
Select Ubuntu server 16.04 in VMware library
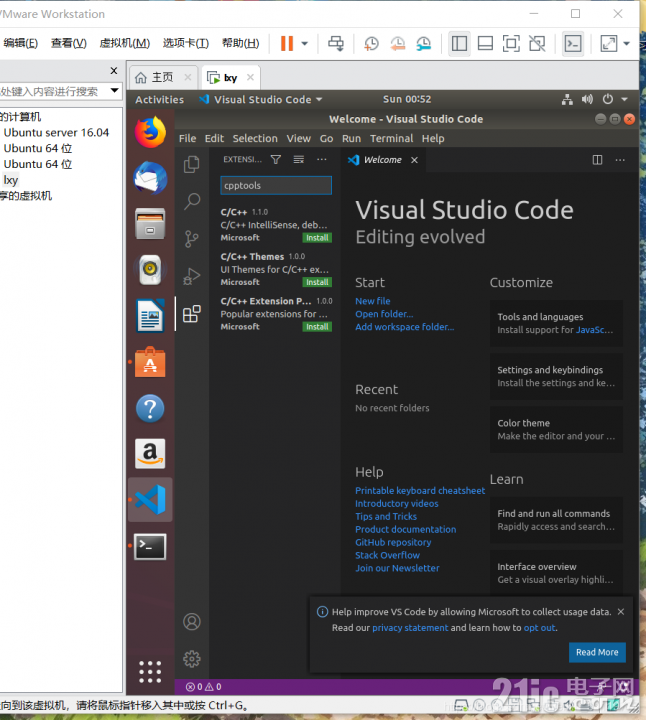[x=56, y=133]
